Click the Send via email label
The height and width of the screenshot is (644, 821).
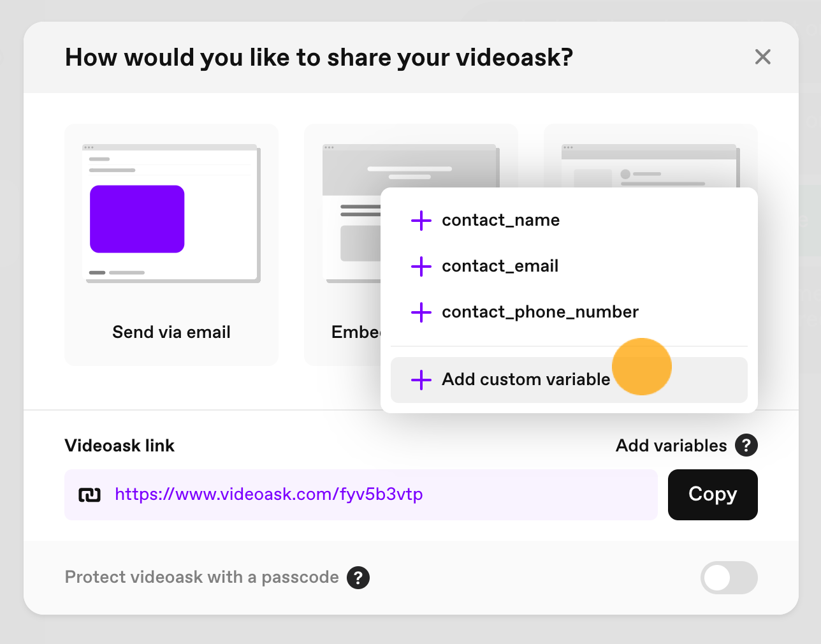coord(171,332)
